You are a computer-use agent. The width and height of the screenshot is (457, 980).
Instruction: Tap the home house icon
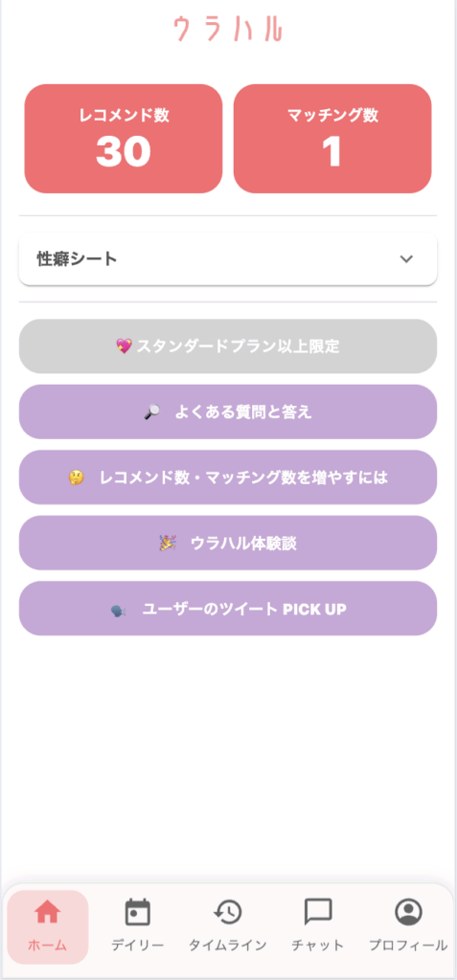click(48, 912)
